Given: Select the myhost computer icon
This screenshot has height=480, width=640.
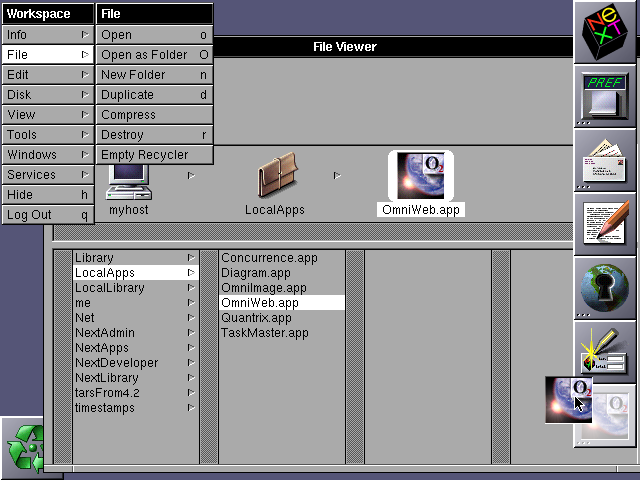Looking at the screenshot, I should click(129, 182).
